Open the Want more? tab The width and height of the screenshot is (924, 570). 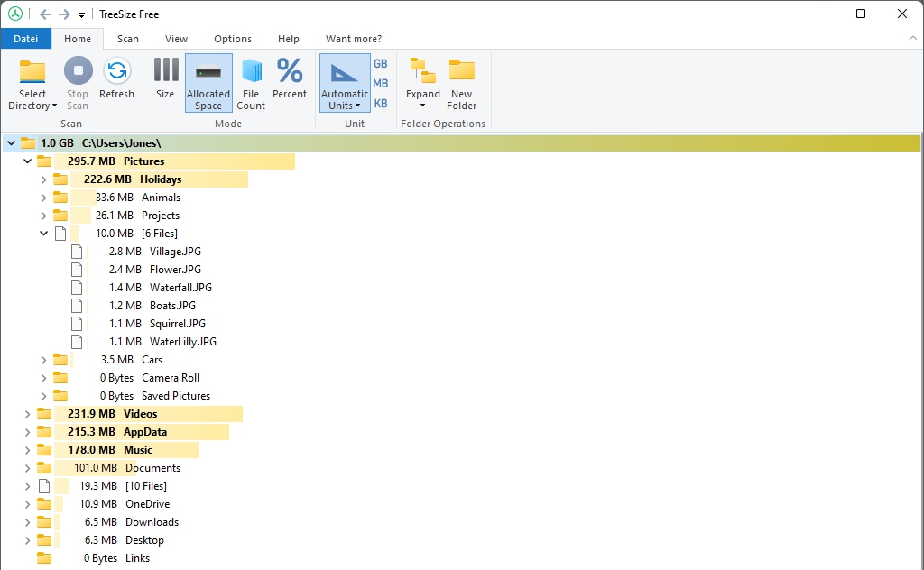click(x=353, y=39)
